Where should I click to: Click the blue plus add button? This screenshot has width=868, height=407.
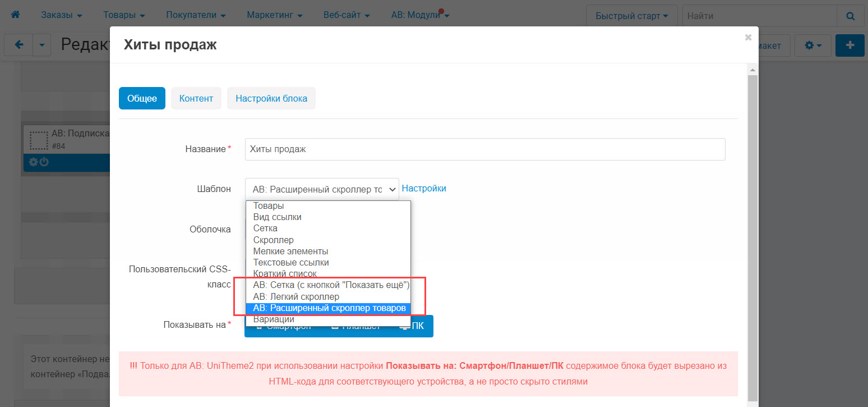(x=849, y=45)
